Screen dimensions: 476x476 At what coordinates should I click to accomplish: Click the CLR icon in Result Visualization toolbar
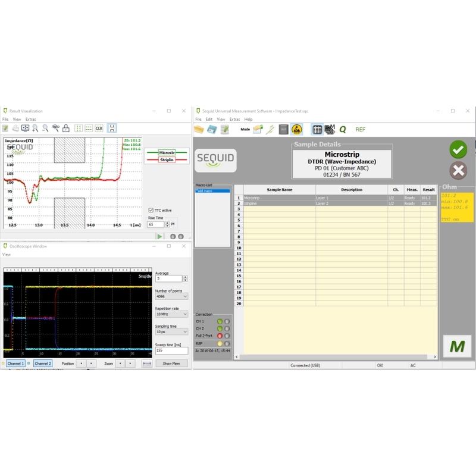[99, 129]
